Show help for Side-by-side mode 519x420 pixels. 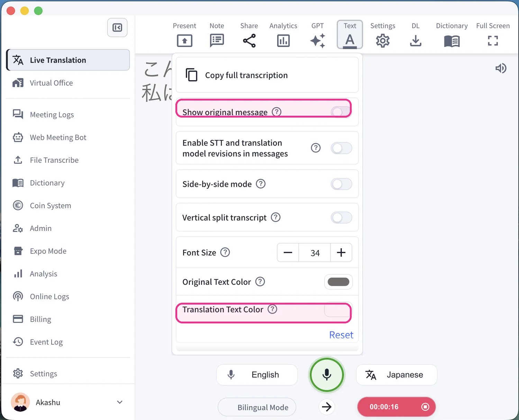[x=261, y=184]
